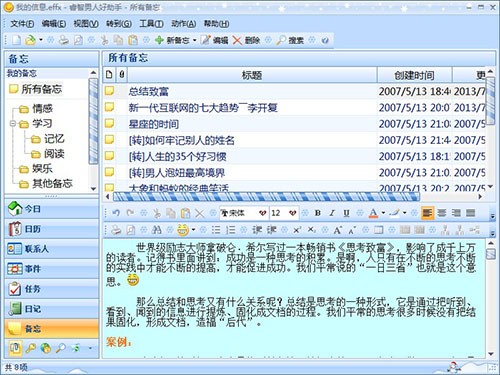The image size is (500, 375).
Task: Toggle left text alignment in the editor
Action: [x=428, y=213]
